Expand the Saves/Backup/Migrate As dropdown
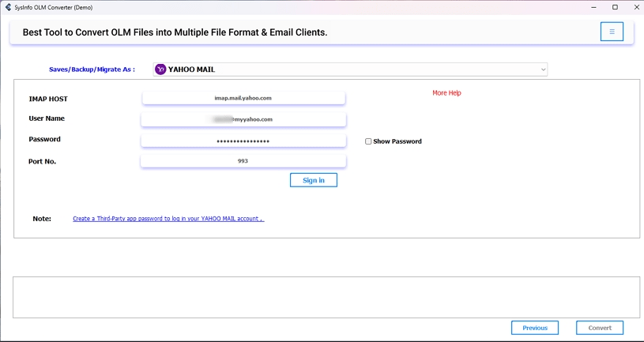 350,70
